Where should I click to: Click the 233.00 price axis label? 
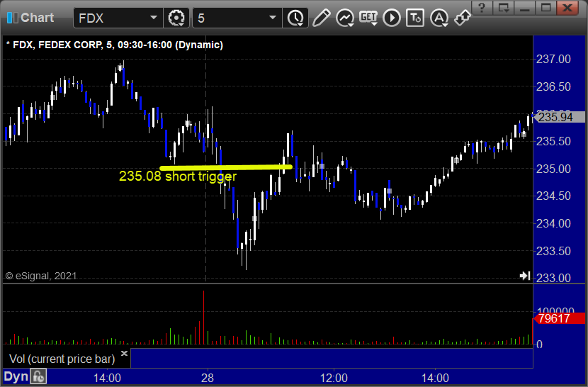click(x=553, y=278)
